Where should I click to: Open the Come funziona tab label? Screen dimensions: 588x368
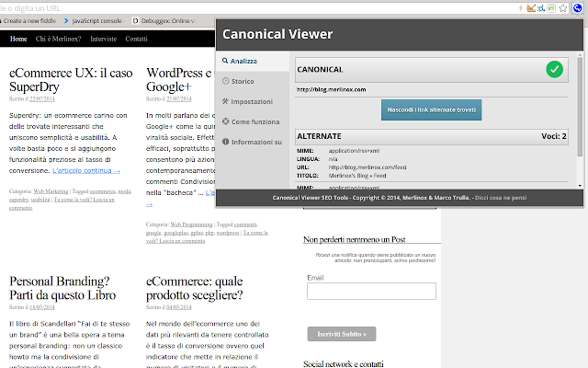(255, 121)
